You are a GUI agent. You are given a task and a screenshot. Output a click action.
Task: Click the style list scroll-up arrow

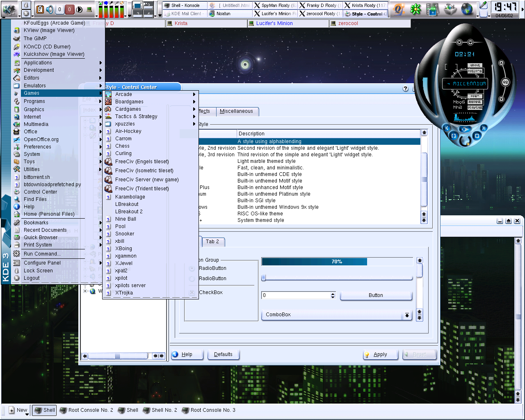(424, 133)
